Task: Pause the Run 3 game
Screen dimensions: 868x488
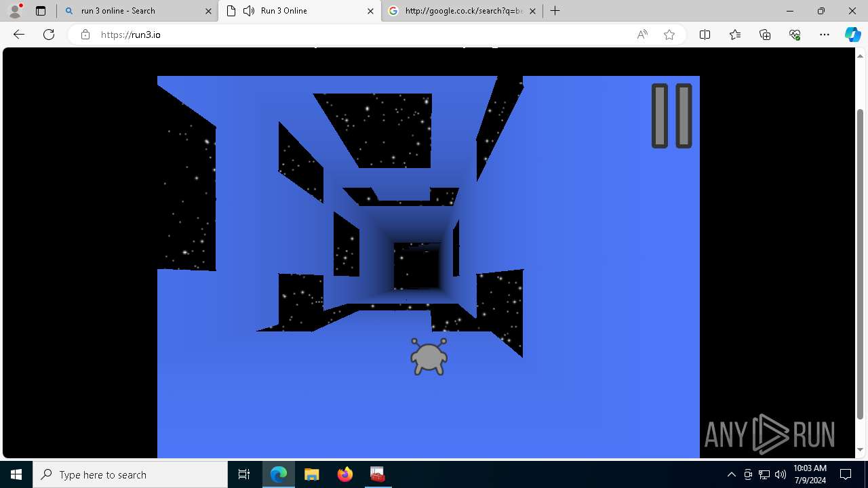Action: (671, 116)
